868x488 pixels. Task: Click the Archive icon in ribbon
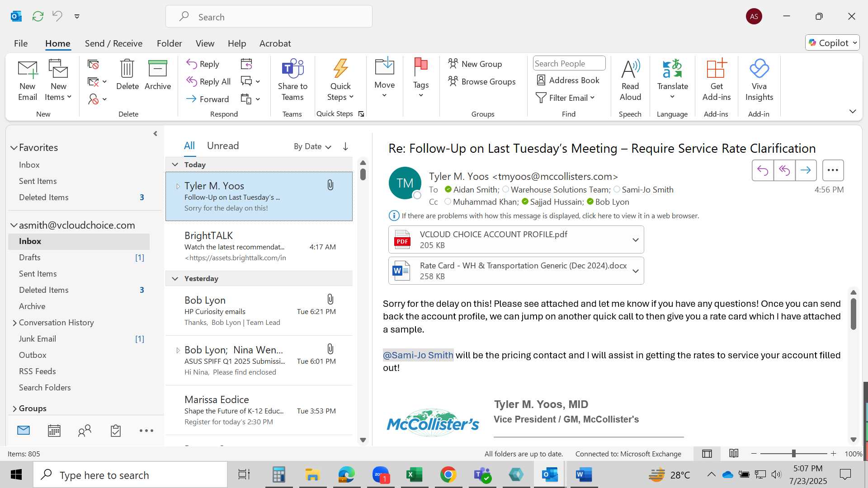[157, 69]
